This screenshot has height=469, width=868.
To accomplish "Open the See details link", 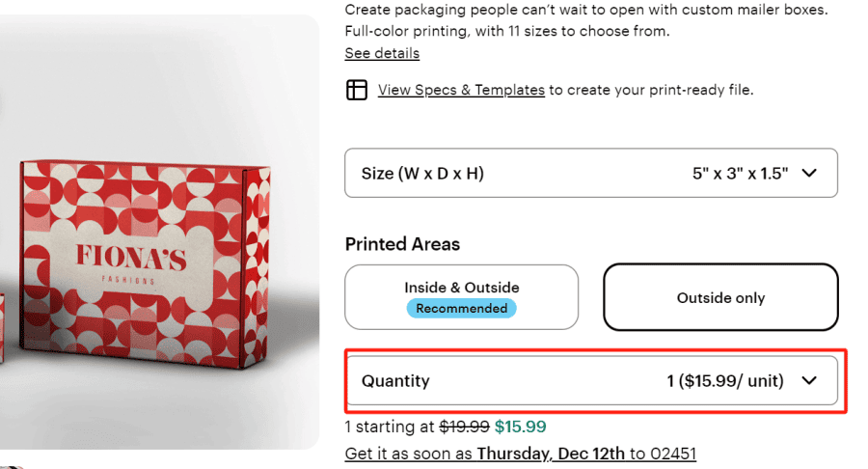I will [382, 53].
